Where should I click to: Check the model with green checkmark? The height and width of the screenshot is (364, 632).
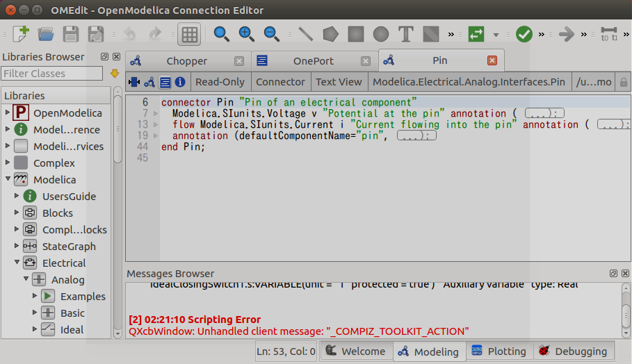coord(524,34)
